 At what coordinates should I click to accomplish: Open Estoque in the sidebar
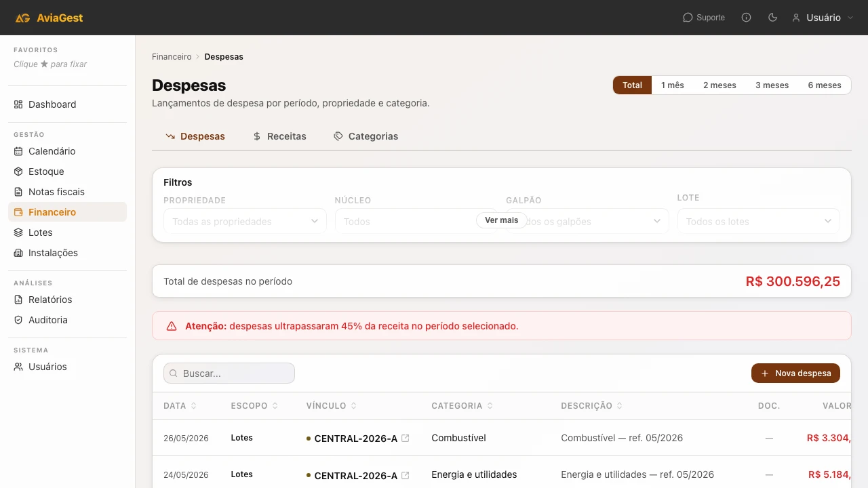point(67,171)
